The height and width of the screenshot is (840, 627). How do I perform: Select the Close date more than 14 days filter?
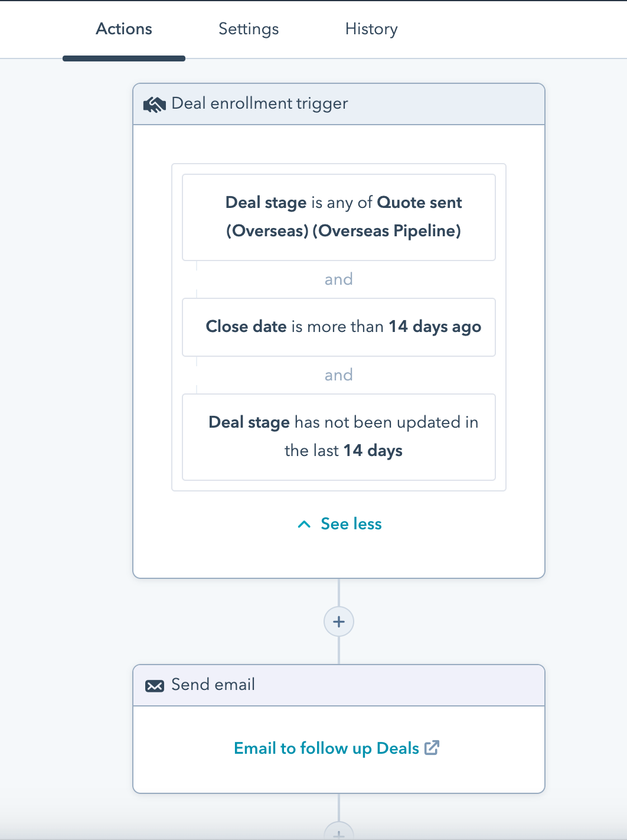pyautogui.click(x=339, y=327)
